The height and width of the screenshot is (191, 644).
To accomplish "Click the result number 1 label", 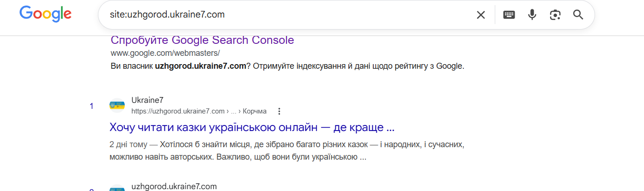I will [91, 107].
